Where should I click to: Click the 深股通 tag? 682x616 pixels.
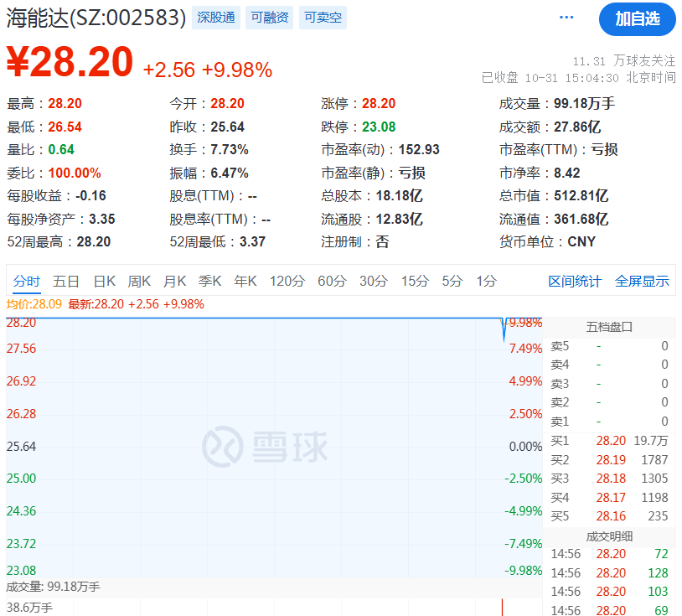point(217,17)
